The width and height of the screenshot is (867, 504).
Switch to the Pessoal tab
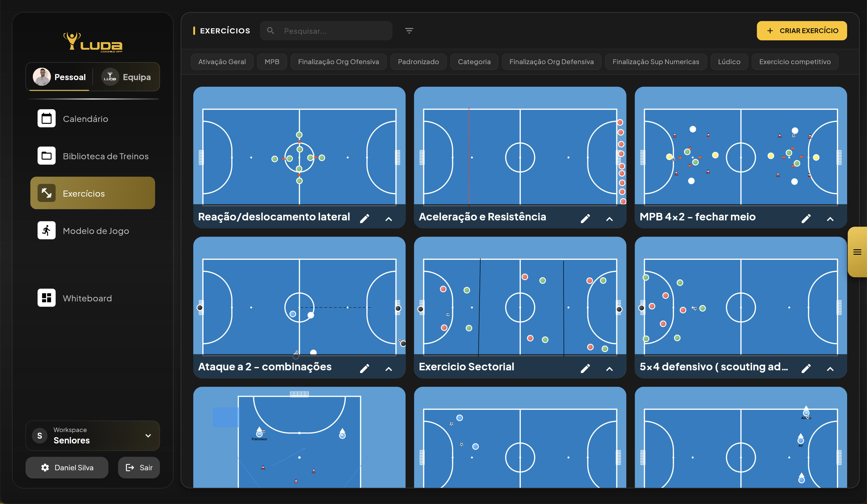click(x=59, y=77)
